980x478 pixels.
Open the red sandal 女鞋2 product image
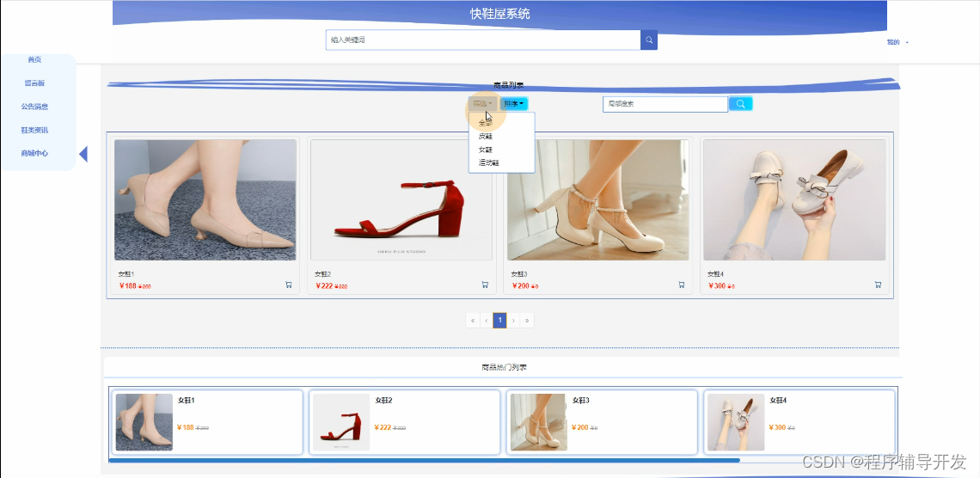401,200
